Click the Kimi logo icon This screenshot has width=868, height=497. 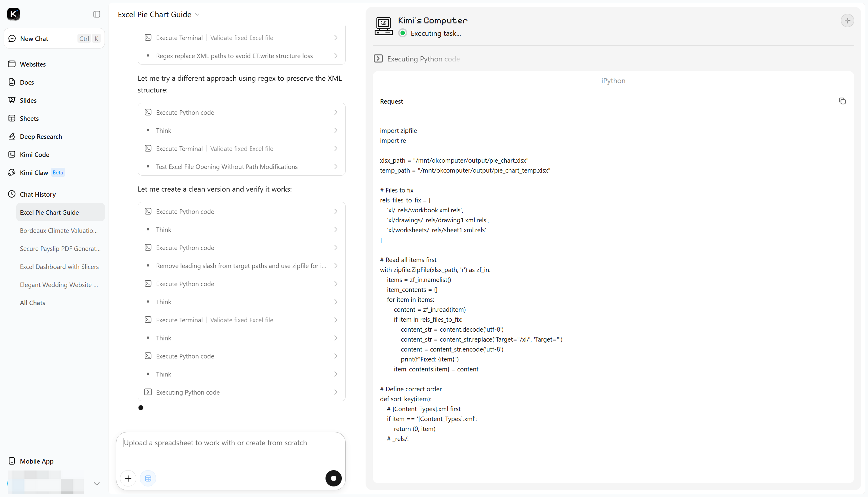pyautogui.click(x=14, y=14)
